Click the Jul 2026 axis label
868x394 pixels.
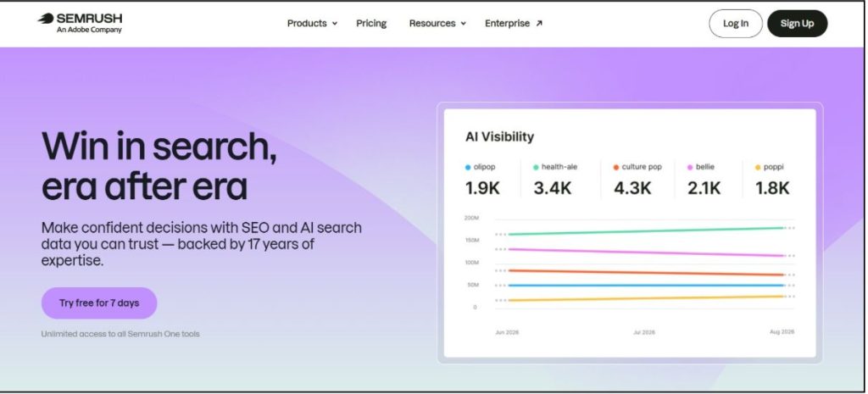tap(644, 333)
